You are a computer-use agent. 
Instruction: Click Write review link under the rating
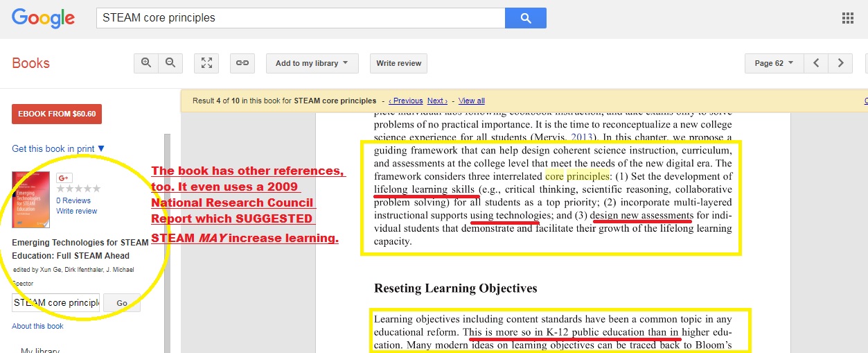coord(77,211)
